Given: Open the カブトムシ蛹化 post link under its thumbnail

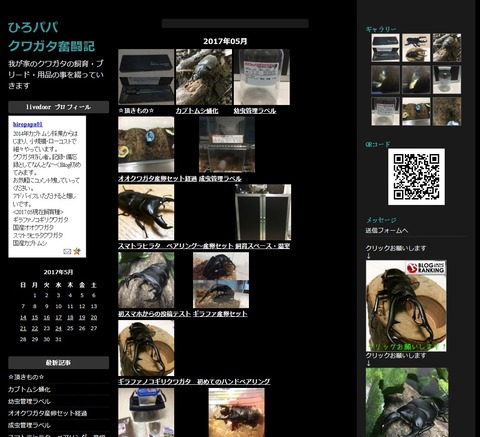Looking at the screenshot, I should pos(197,111).
